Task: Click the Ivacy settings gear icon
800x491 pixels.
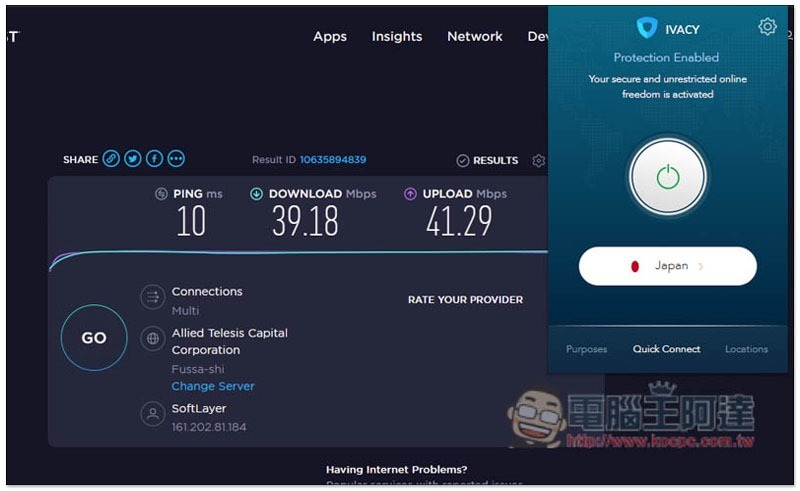Action: coord(767,27)
